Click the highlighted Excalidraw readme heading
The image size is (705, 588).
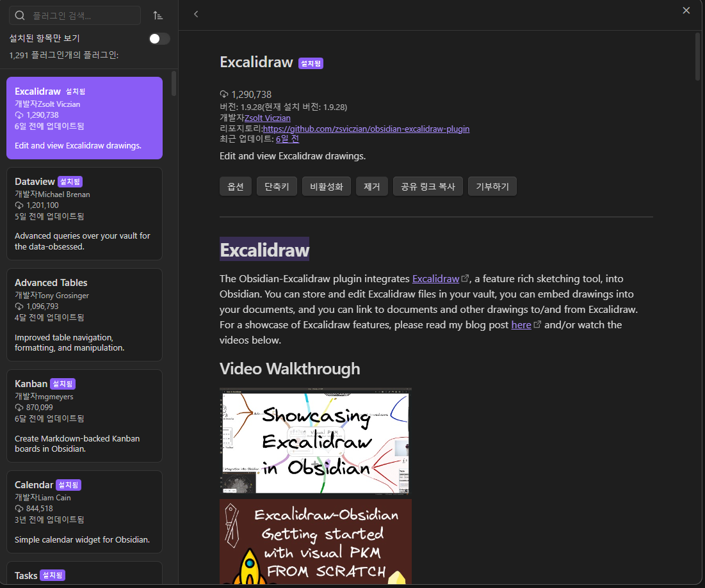pyautogui.click(x=264, y=250)
